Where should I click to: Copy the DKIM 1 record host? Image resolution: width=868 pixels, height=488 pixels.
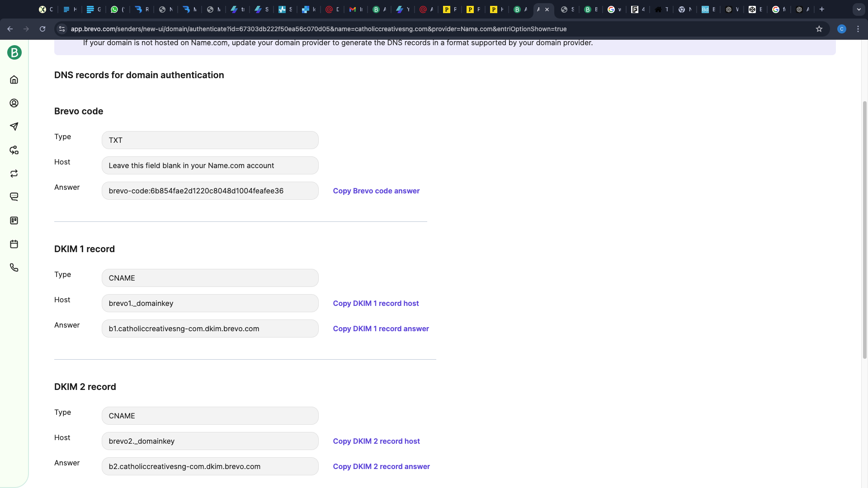(376, 303)
